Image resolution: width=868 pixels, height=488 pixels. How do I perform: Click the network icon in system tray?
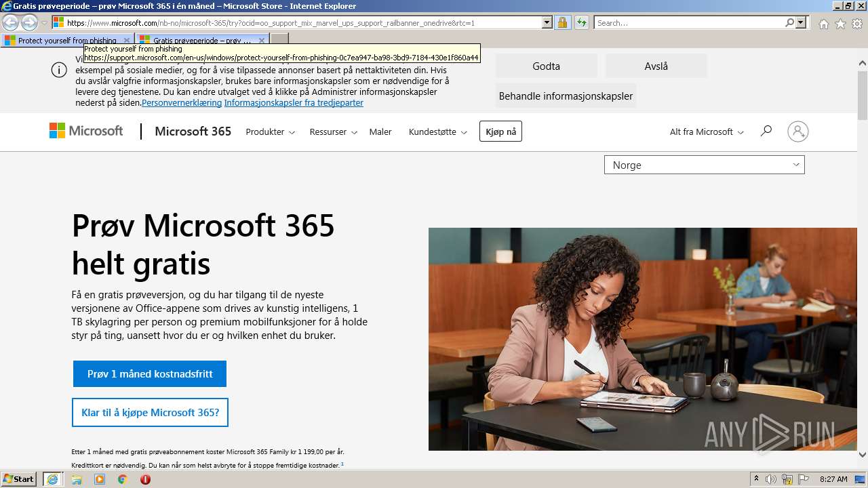[x=787, y=479]
